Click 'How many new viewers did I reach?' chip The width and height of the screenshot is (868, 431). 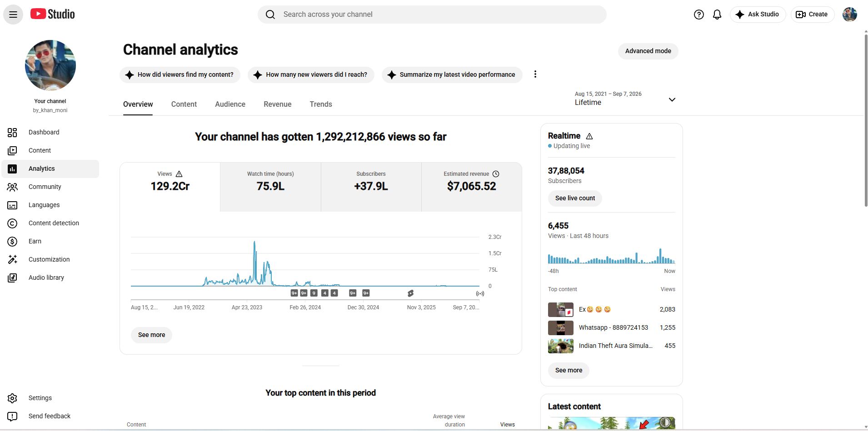click(311, 74)
